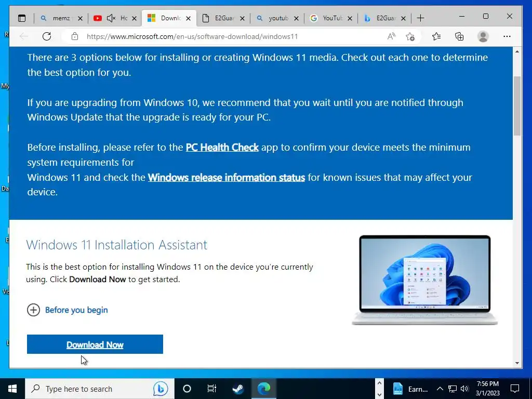Refresh the current page
Viewport: 532px width, 399px height.
tap(47, 36)
